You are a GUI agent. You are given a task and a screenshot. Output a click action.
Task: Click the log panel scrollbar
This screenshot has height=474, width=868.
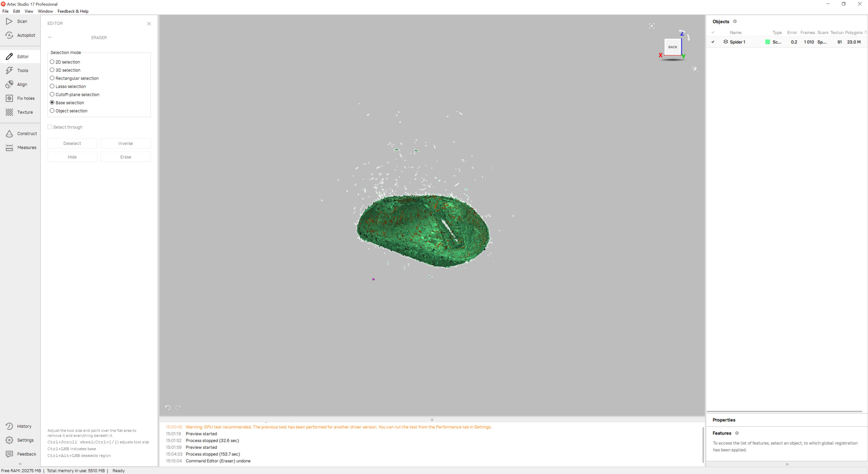click(703, 445)
